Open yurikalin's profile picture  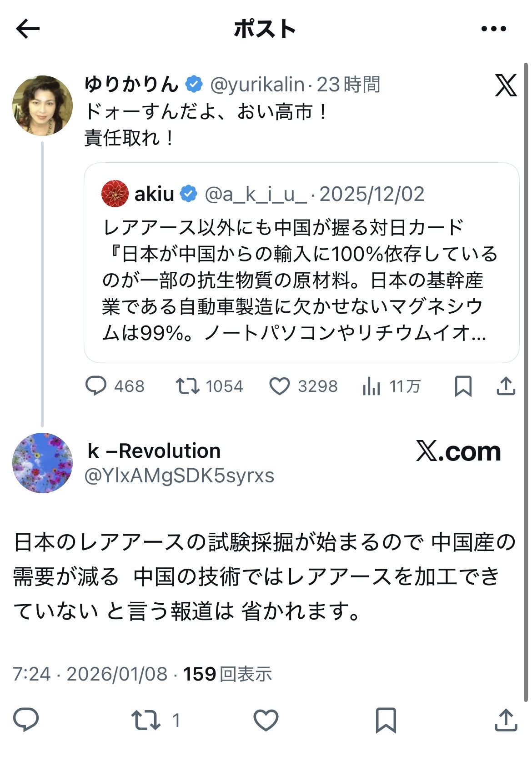42,105
